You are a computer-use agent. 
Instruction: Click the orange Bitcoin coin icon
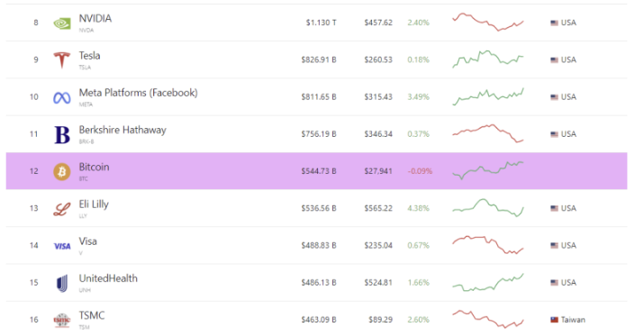(x=62, y=172)
